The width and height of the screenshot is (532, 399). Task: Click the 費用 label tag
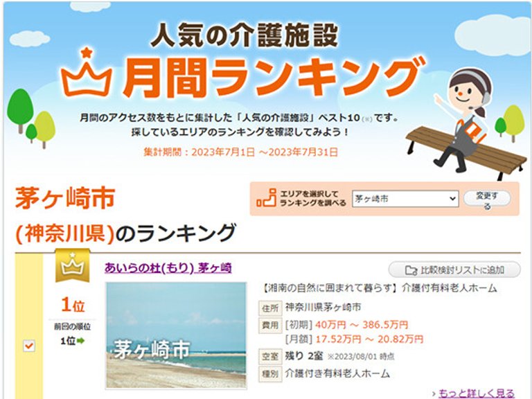click(270, 326)
